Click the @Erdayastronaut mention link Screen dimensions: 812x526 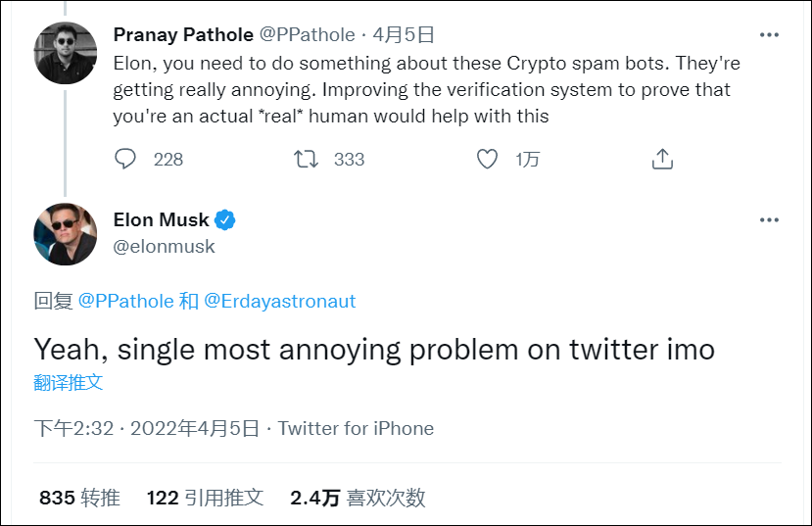click(x=280, y=302)
